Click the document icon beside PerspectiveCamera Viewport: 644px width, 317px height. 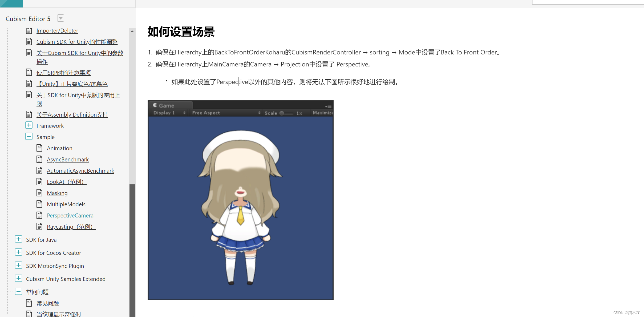click(x=39, y=215)
